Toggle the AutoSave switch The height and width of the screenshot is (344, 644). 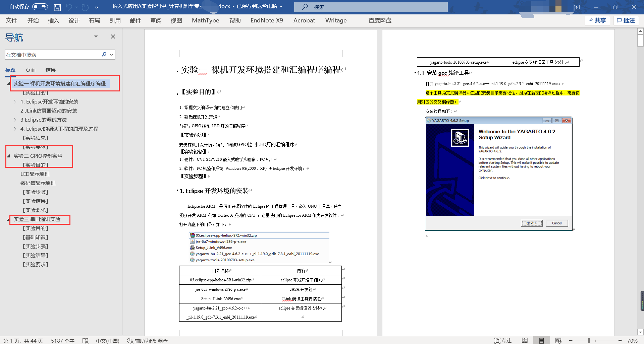click(40, 7)
